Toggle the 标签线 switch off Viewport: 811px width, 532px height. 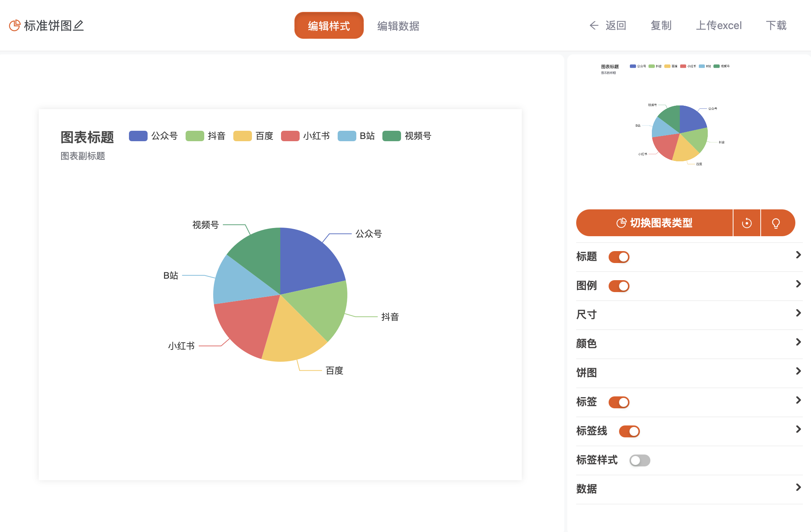point(629,431)
